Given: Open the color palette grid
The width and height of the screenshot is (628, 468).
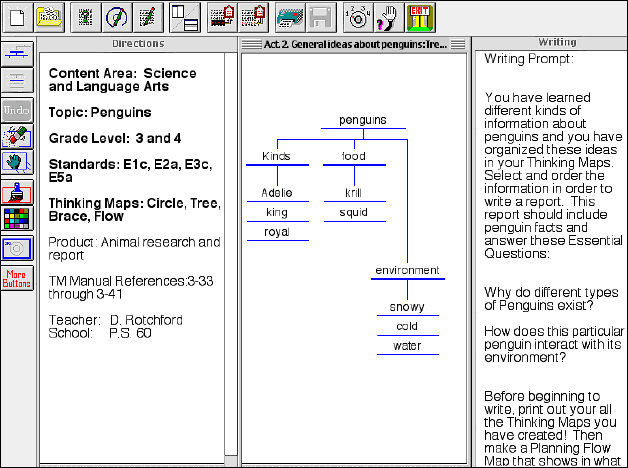Looking at the screenshot, I should [x=18, y=219].
